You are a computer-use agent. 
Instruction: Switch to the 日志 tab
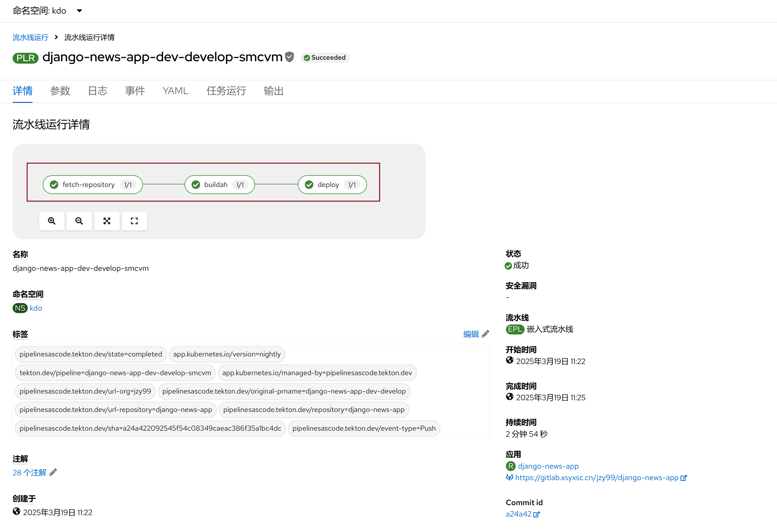pos(97,91)
